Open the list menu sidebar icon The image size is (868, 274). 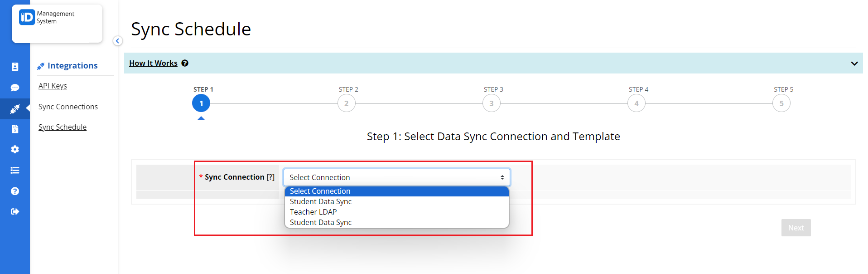point(15,170)
